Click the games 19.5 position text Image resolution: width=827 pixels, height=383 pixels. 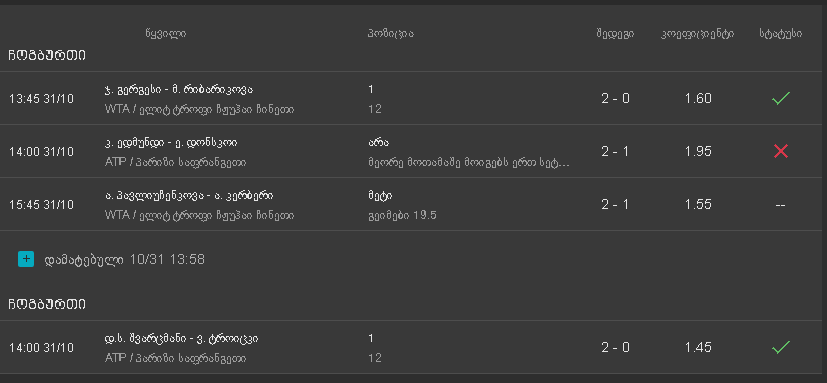402,215
